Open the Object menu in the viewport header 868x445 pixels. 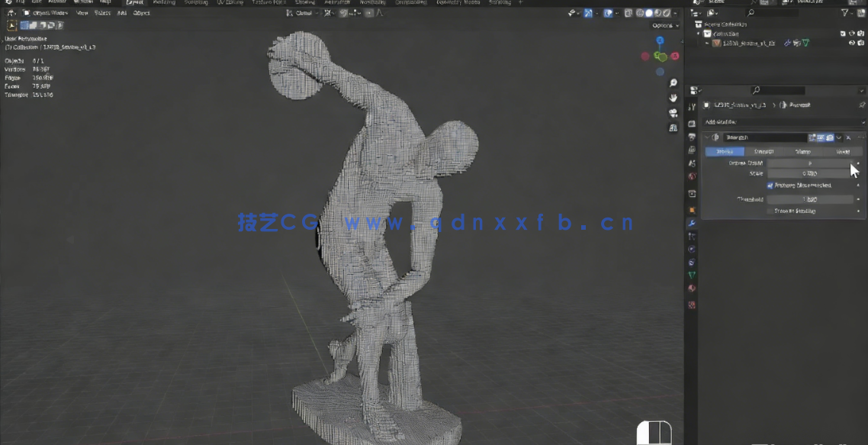point(143,12)
